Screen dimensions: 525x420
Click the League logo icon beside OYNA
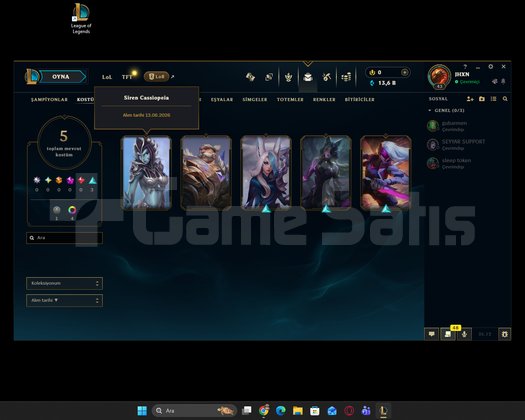(x=31, y=76)
